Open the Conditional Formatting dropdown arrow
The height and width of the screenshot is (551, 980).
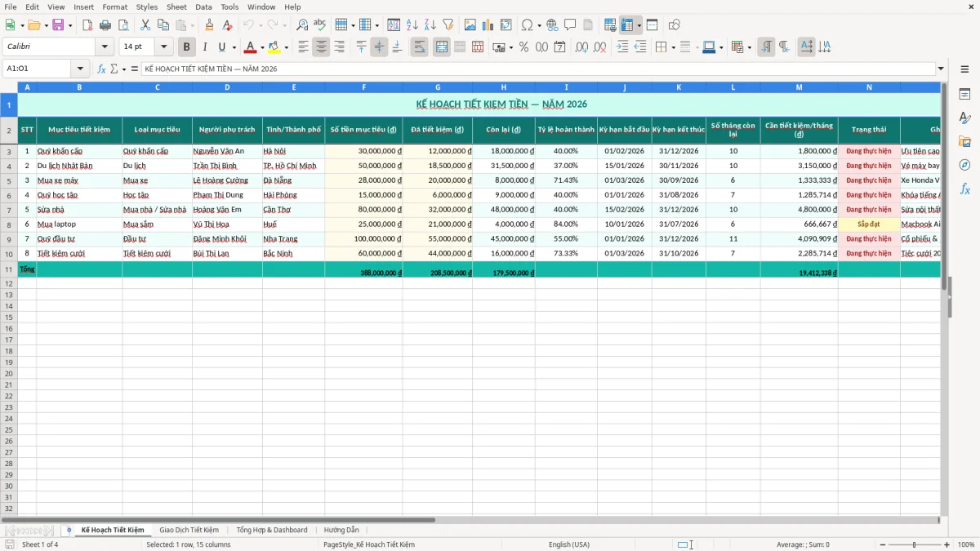click(x=749, y=47)
